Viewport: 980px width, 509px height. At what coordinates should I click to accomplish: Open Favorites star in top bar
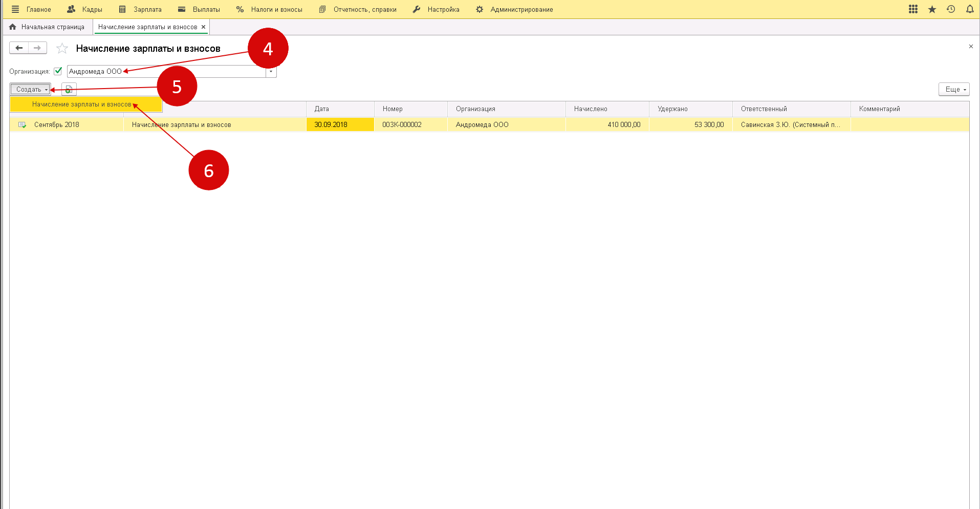pos(932,9)
